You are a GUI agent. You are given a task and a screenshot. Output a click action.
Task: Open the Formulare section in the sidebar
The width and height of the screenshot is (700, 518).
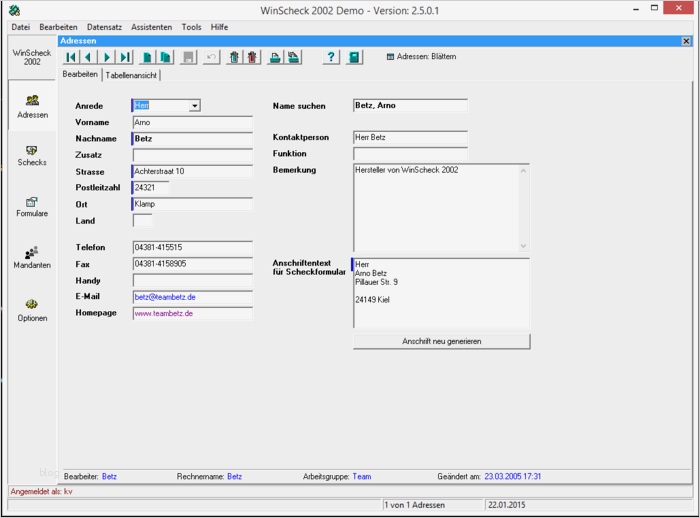coord(32,206)
